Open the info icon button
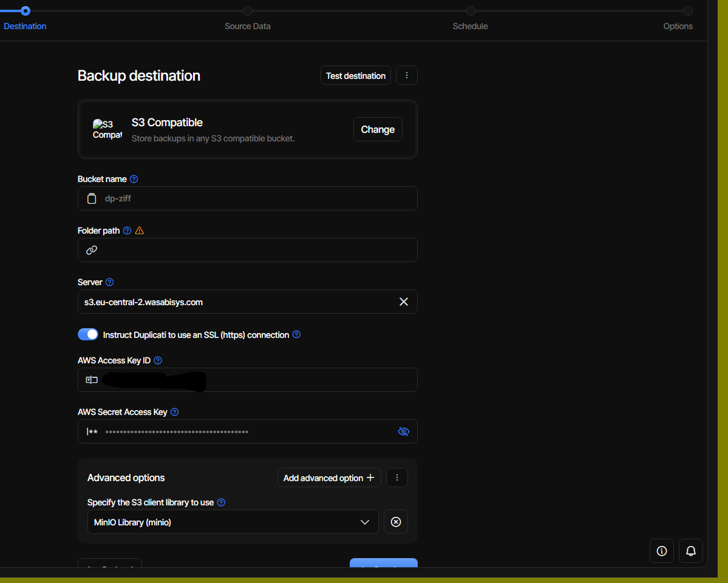 pyautogui.click(x=662, y=550)
